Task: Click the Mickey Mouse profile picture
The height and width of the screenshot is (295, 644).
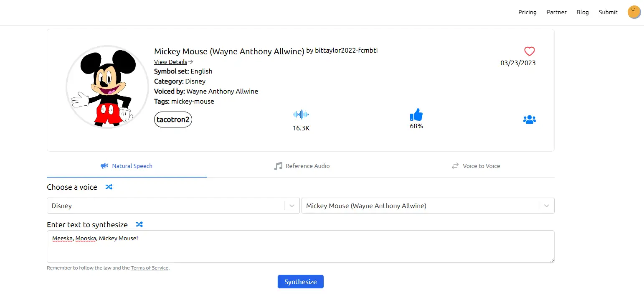Action: (x=108, y=86)
